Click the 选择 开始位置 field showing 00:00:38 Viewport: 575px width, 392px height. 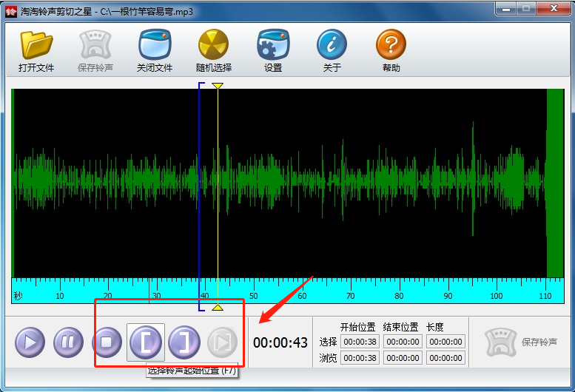click(360, 342)
